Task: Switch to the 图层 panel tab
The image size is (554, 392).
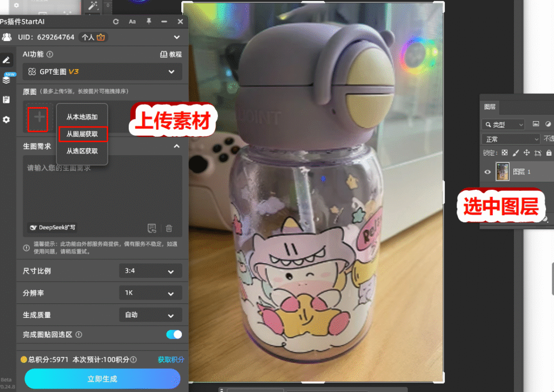Action: (x=490, y=107)
